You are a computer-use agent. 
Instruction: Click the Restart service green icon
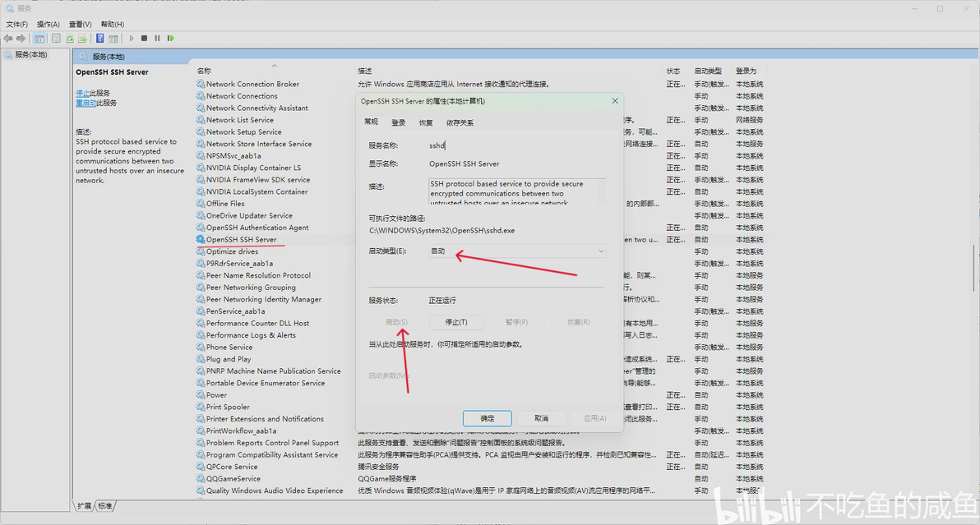[171, 39]
